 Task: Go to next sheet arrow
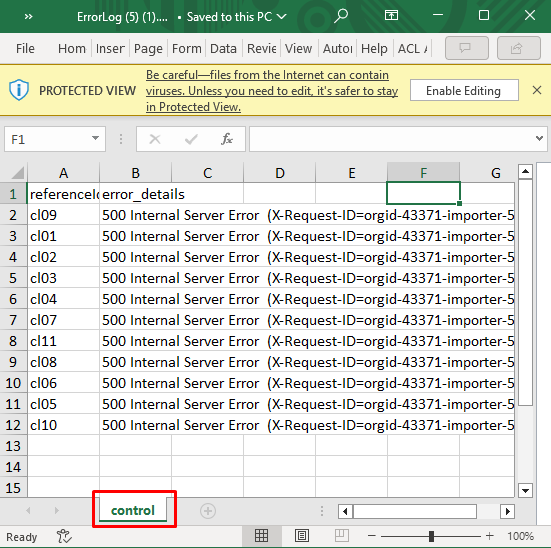coord(57,510)
